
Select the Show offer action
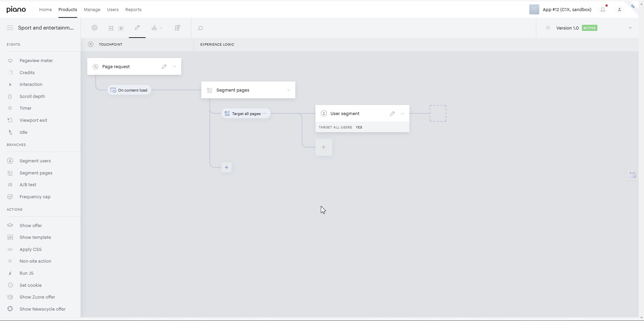click(x=31, y=225)
